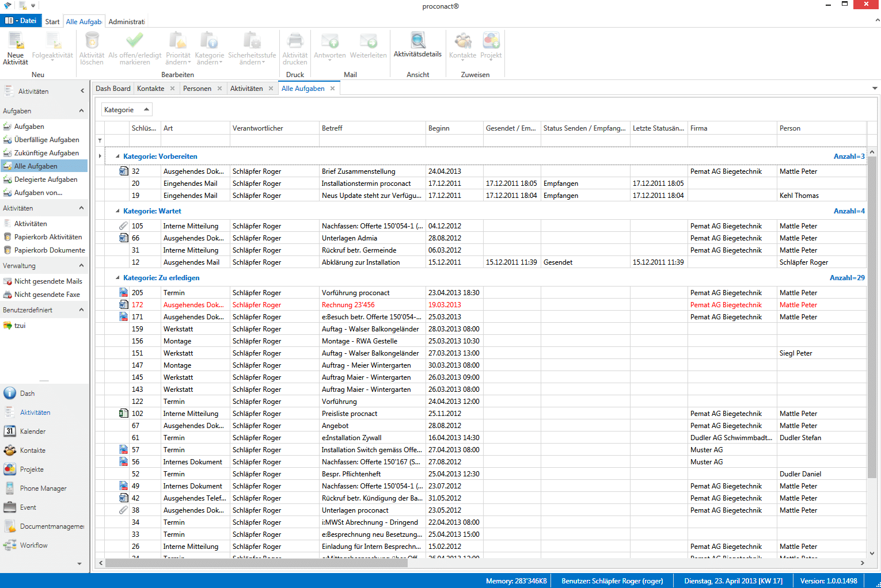Collapse the left navigation pane arrow

point(82,91)
